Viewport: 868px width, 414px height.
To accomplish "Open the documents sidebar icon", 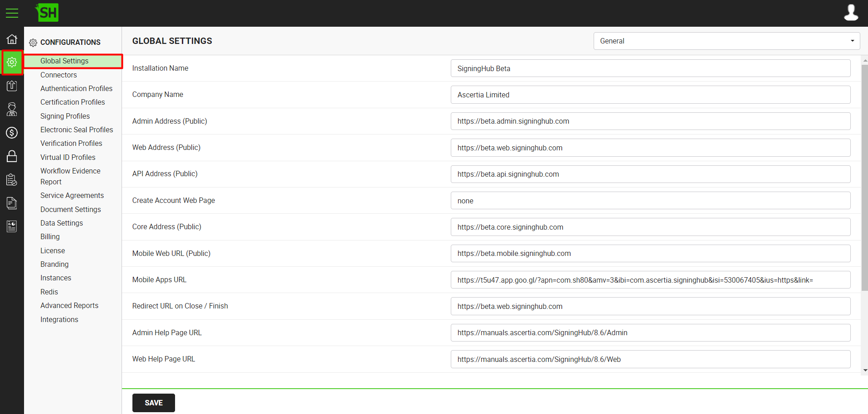I will pyautogui.click(x=12, y=203).
